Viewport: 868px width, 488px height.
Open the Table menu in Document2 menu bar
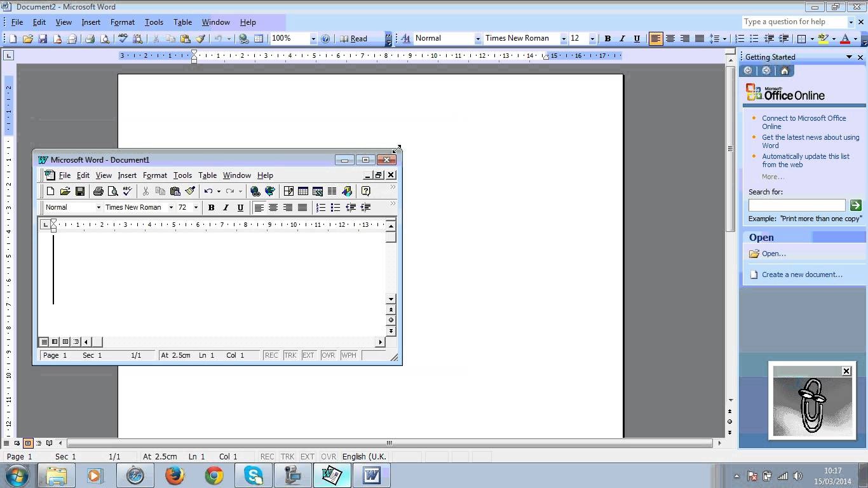pos(182,22)
